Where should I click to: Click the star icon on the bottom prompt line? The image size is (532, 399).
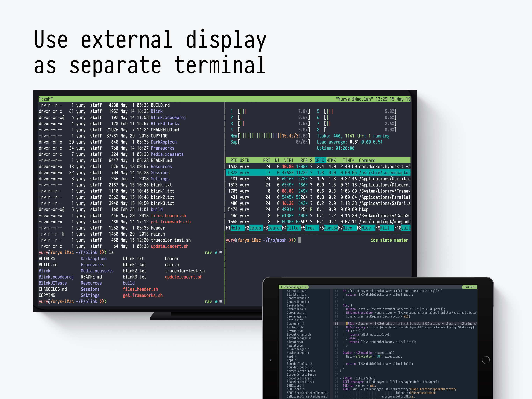click(x=216, y=301)
